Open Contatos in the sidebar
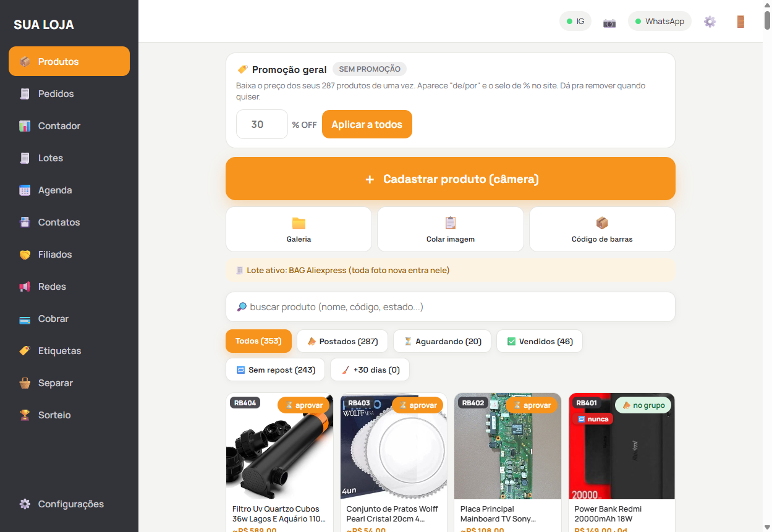This screenshot has width=772, height=532. (69, 222)
